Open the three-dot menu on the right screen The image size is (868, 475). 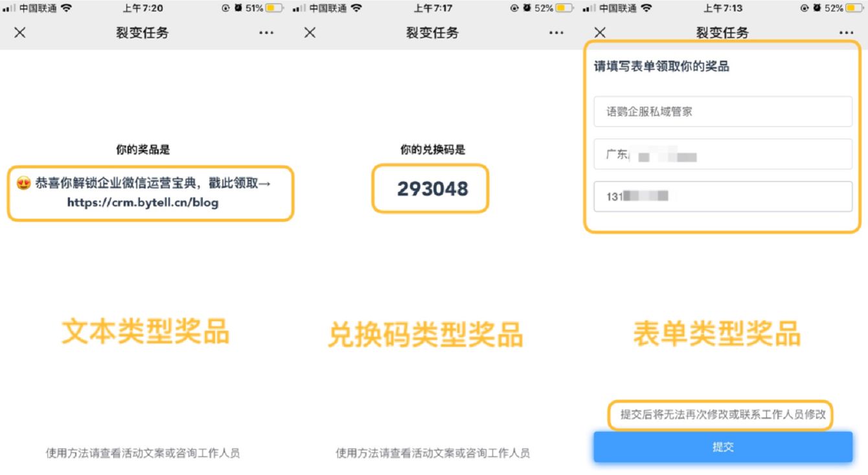pos(846,32)
